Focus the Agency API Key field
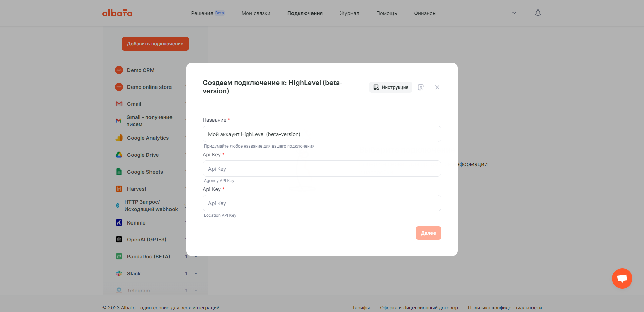The width and height of the screenshot is (644, 312). click(322, 169)
